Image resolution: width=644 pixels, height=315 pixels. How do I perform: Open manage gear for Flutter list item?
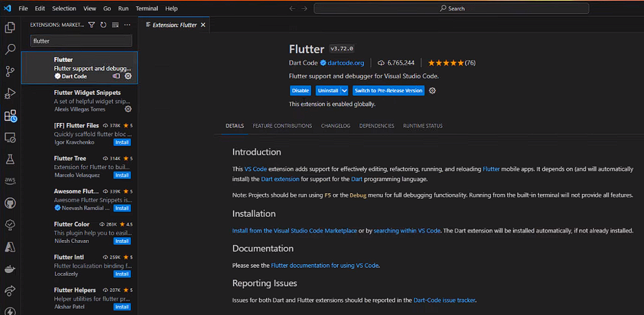coord(128,76)
